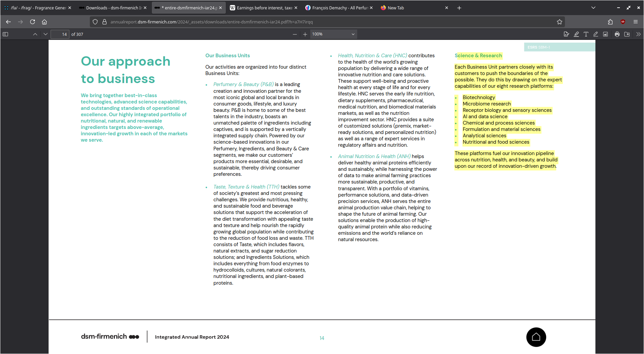
Task: Close the François Demachy tab
Action: [371, 8]
